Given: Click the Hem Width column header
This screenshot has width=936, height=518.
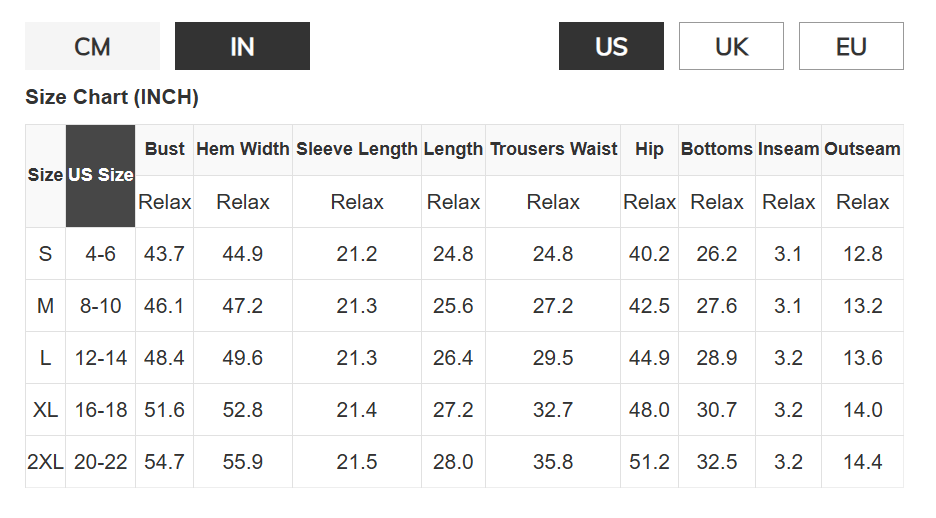Looking at the screenshot, I should 243,149.
